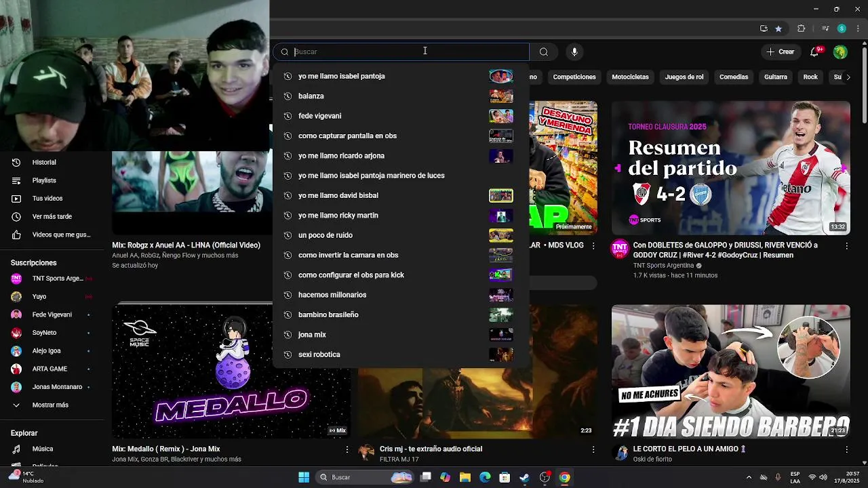Select 'como configurar el obs para kick'
Image resolution: width=868 pixels, height=488 pixels.
coord(401,275)
